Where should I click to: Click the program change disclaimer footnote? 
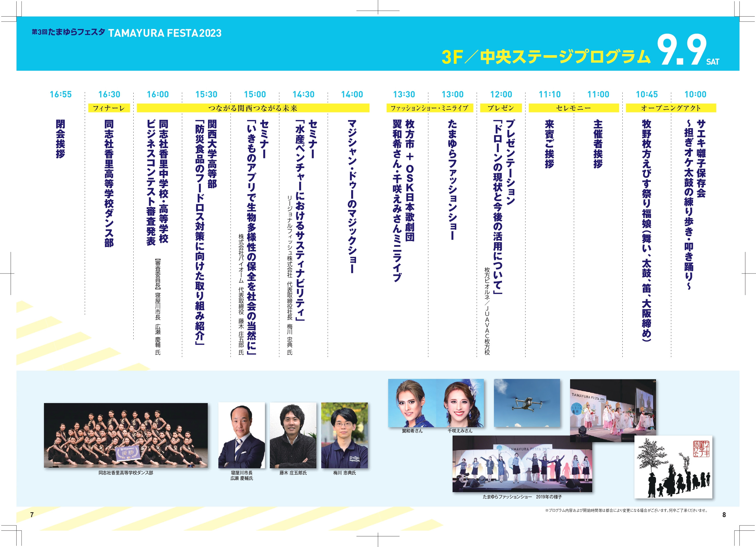(626, 510)
